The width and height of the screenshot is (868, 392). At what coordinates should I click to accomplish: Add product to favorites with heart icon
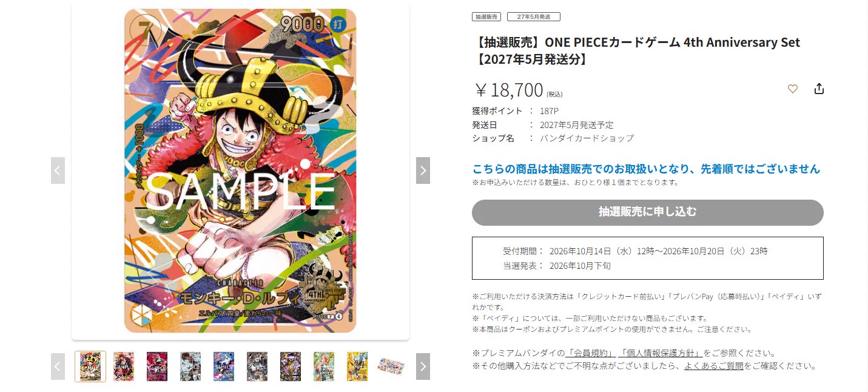pyautogui.click(x=793, y=89)
